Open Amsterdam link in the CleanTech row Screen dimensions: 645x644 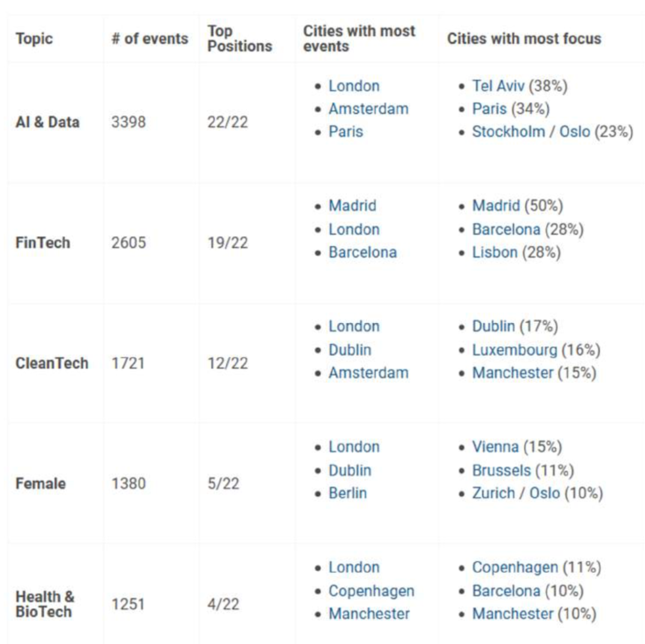click(368, 372)
